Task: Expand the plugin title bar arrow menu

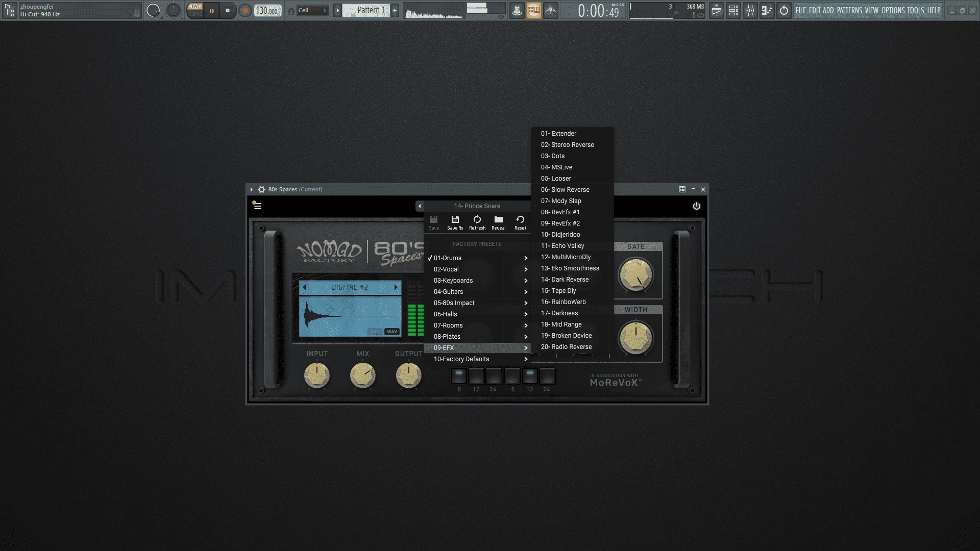Action: pos(252,189)
